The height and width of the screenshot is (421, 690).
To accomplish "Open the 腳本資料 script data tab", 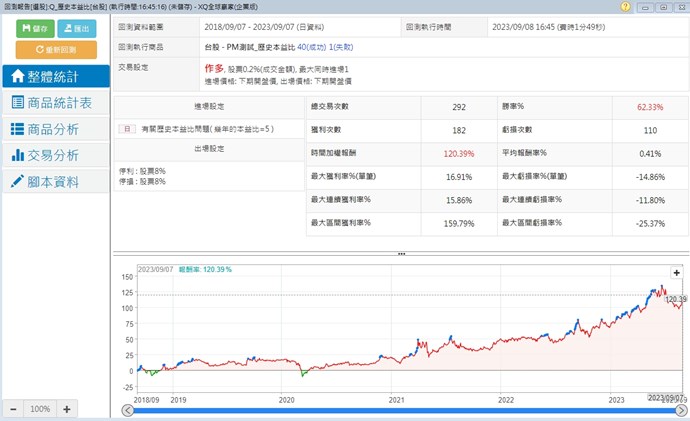I will pos(55,181).
